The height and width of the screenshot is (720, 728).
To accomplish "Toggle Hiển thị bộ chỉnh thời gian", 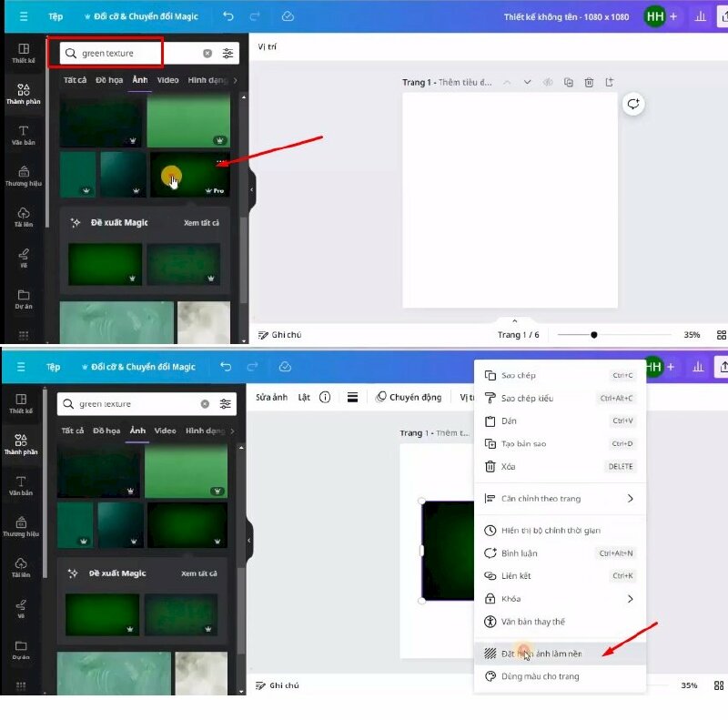I will 551,531.
